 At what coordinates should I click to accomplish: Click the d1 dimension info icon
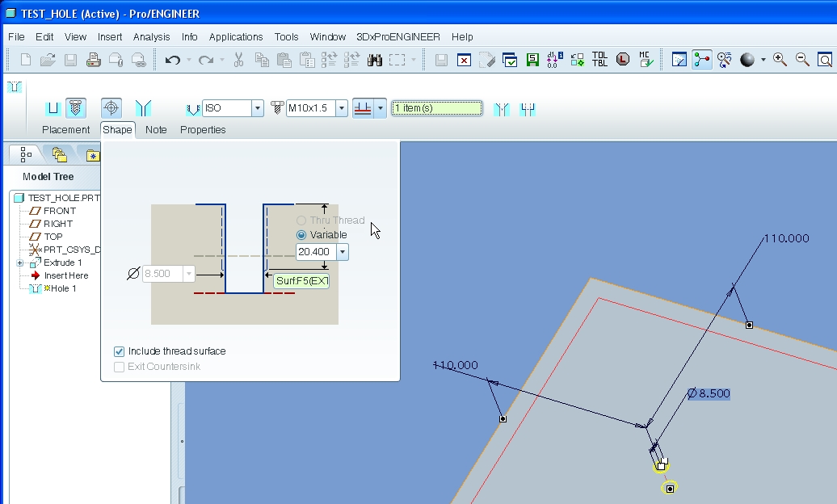point(554,59)
